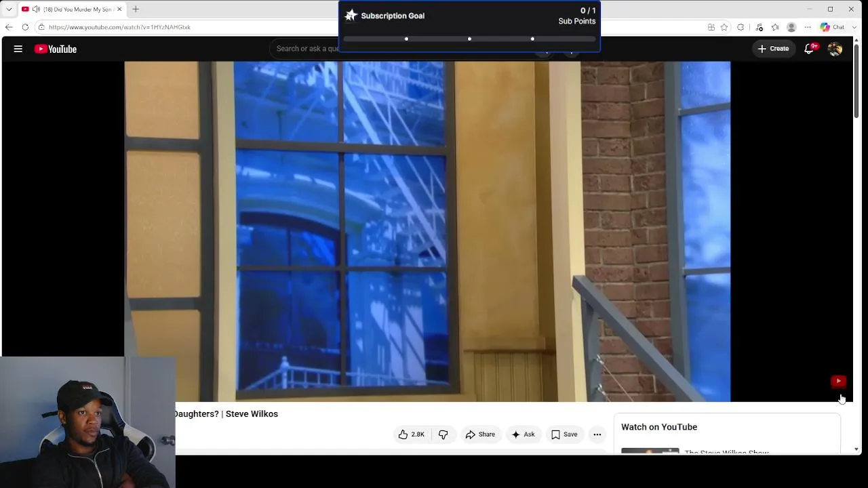Click the Subscription Goal star icon

(x=351, y=16)
